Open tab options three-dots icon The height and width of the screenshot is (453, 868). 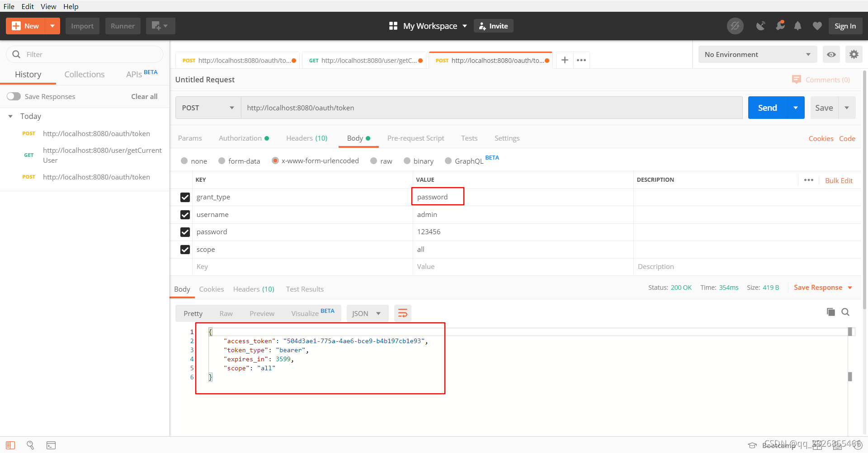click(x=581, y=60)
